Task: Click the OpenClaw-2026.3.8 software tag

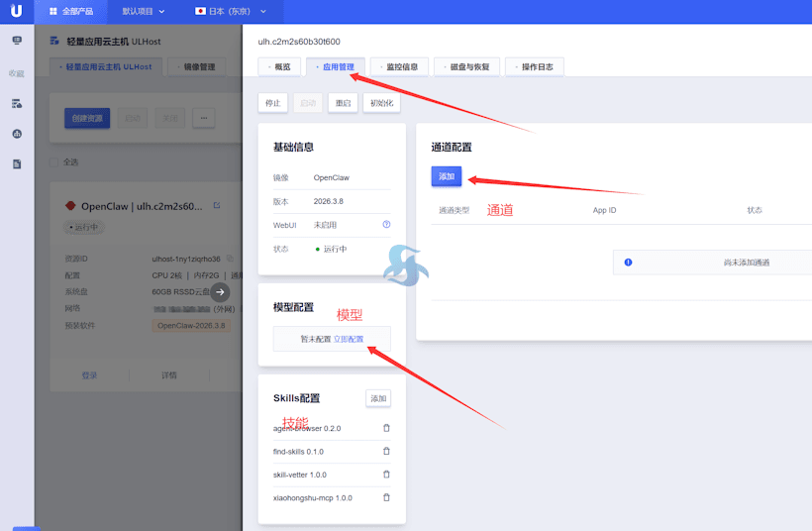Action: click(x=191, y=325)
